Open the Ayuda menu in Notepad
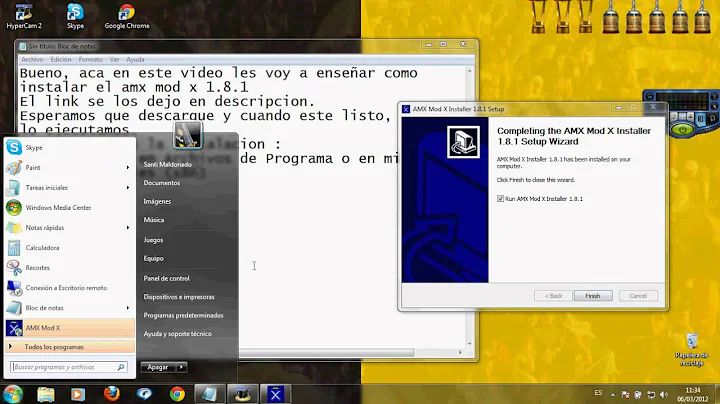The image size is (720, 404). pyautogui.click(x=135, y=59)
